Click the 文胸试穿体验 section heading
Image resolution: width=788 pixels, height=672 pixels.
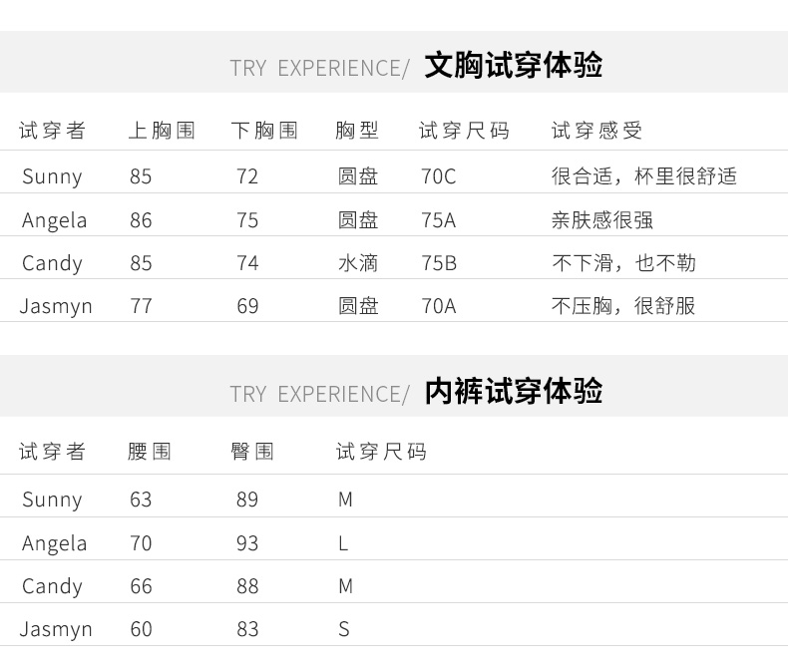point(513,66)
